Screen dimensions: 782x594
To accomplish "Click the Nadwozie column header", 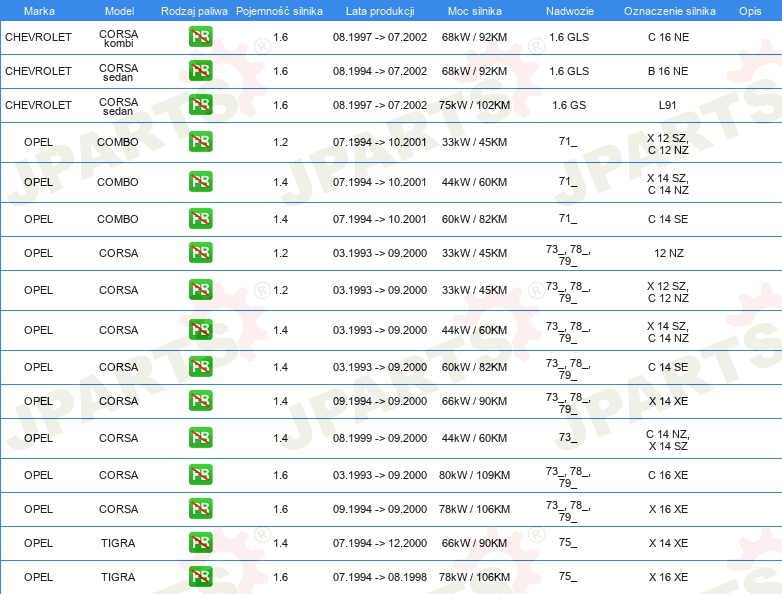I will (570, 11).
